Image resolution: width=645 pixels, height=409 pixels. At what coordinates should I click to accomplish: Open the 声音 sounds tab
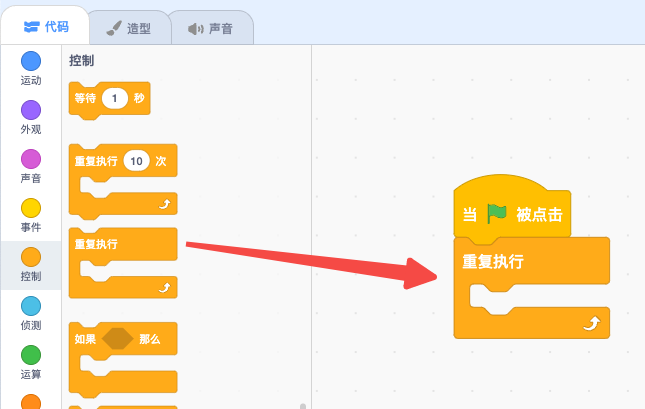click(211, 28)
